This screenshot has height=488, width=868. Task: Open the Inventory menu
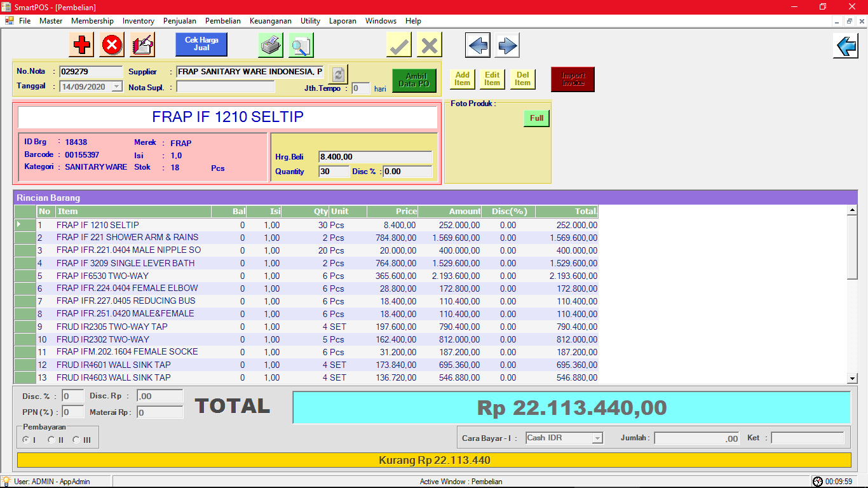pyautogui.click(x=139, y=21)
